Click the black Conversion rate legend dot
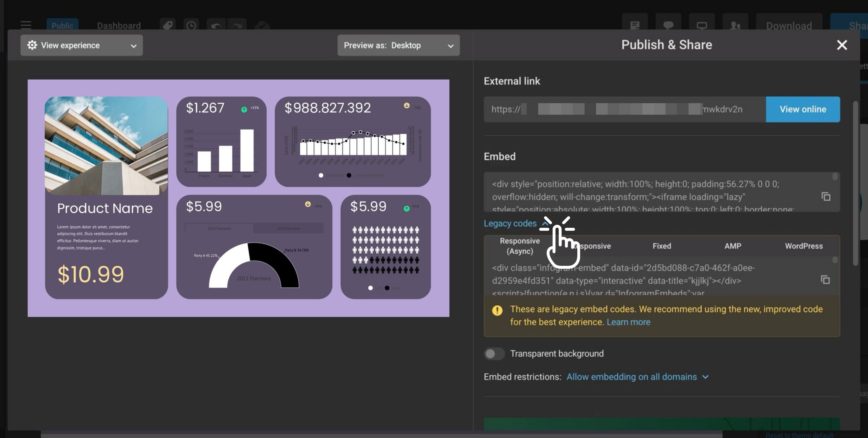Image resolution: width=868 pixels, height=438 pixels. click(x=349, y=175)
